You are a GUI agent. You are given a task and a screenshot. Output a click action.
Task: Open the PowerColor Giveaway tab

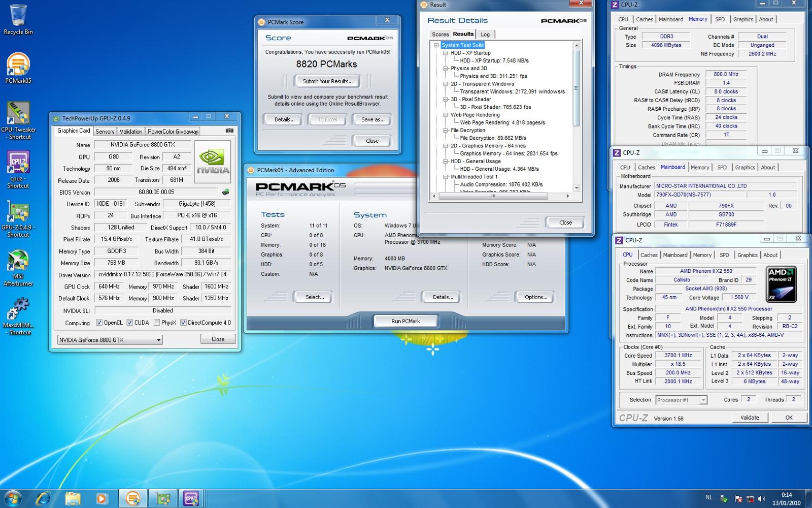(173, 132)
